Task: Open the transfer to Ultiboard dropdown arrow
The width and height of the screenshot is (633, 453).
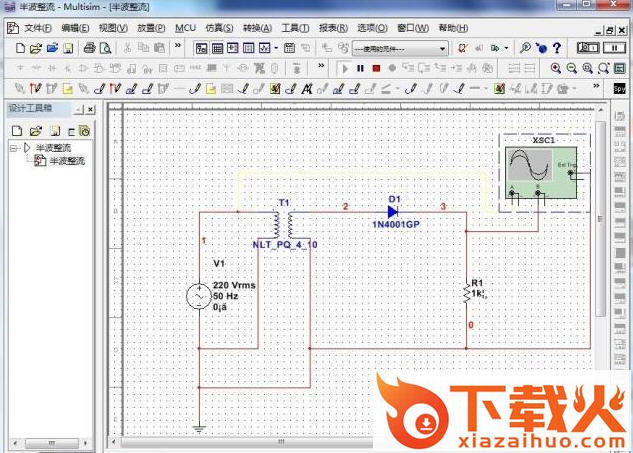Action: point(506,48)
